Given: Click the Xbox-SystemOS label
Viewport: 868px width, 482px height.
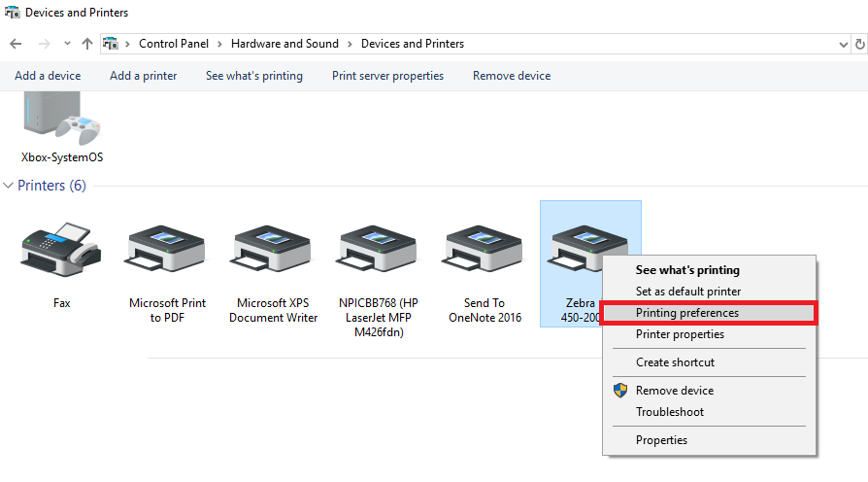Looking at the screenshot, I should [x=62, y=157].
